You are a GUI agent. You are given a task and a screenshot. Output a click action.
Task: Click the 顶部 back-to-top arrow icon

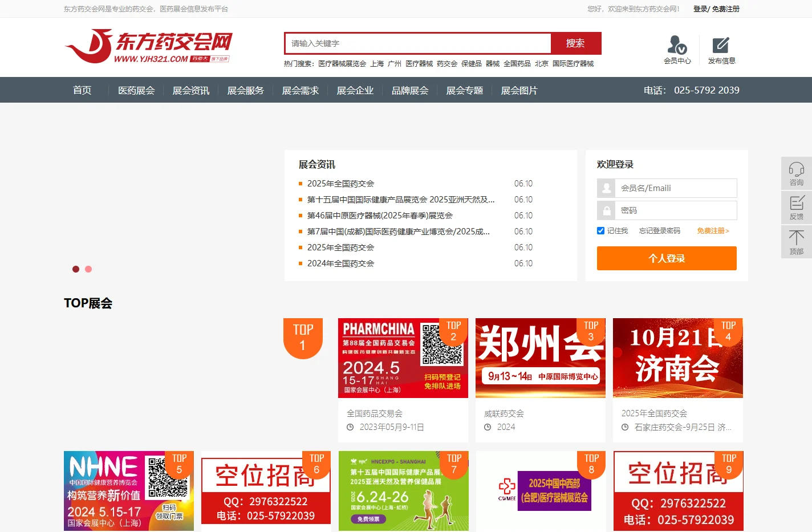(x=797, y=242)
